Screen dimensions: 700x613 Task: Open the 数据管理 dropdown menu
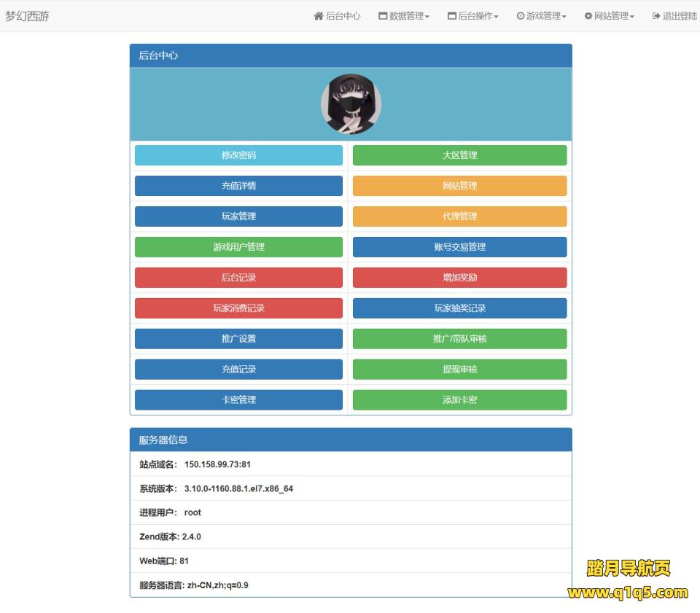coord(403,15)
